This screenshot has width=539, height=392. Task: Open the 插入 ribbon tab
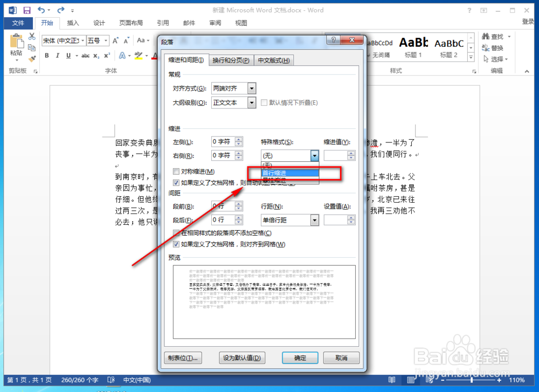click(x=73, y=23)
